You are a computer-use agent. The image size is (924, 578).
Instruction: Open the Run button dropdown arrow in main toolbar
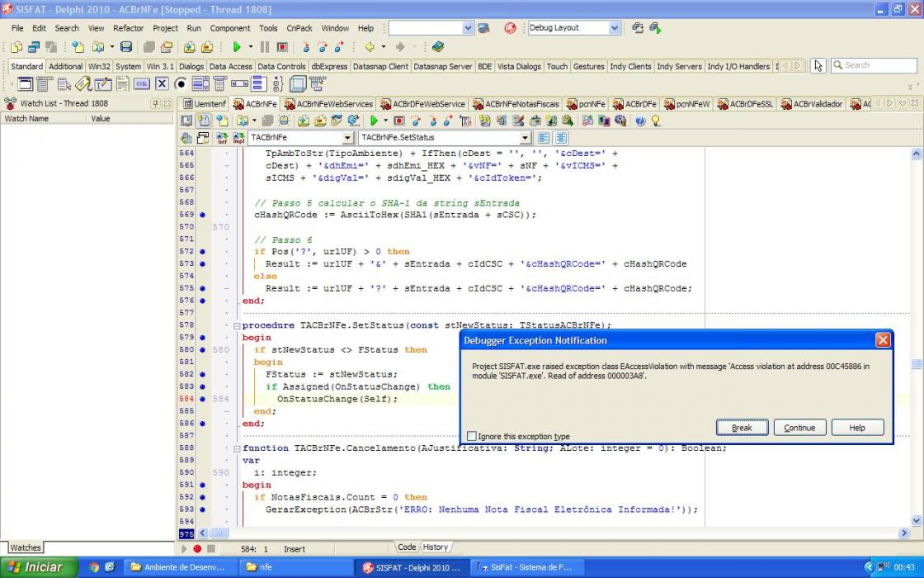pyautogui.click(x=250, y=46)
